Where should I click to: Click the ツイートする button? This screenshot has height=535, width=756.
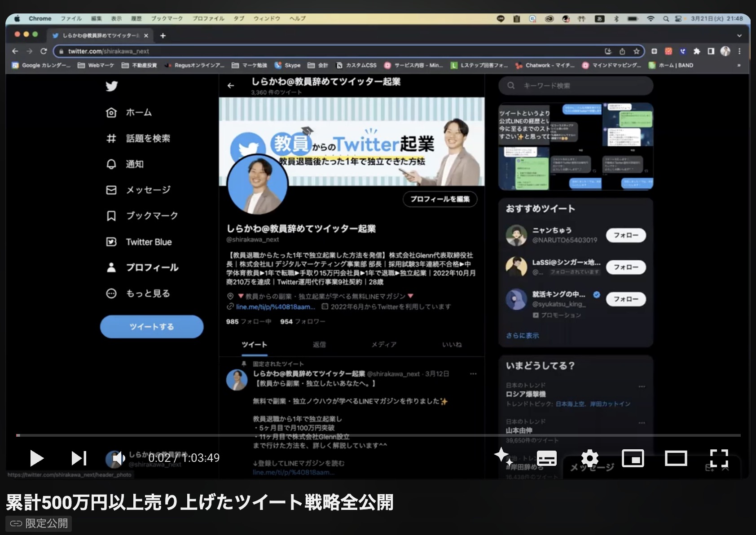152,327
